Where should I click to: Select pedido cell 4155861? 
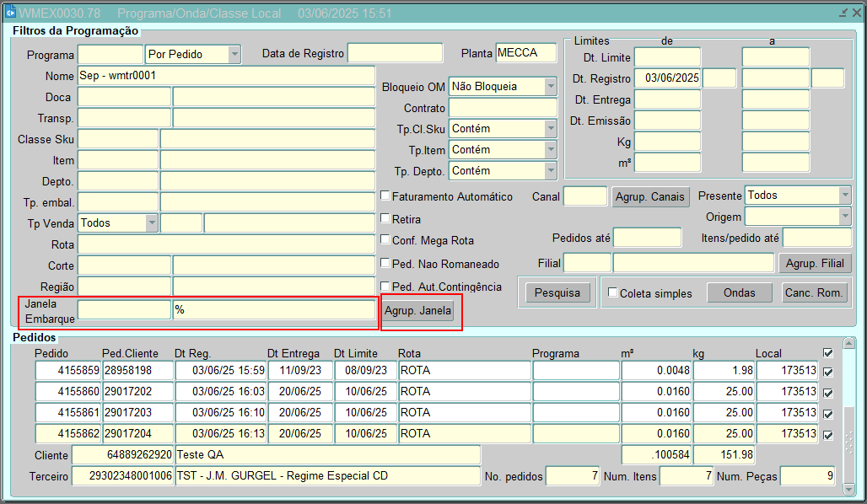click(x=68, y=412)
